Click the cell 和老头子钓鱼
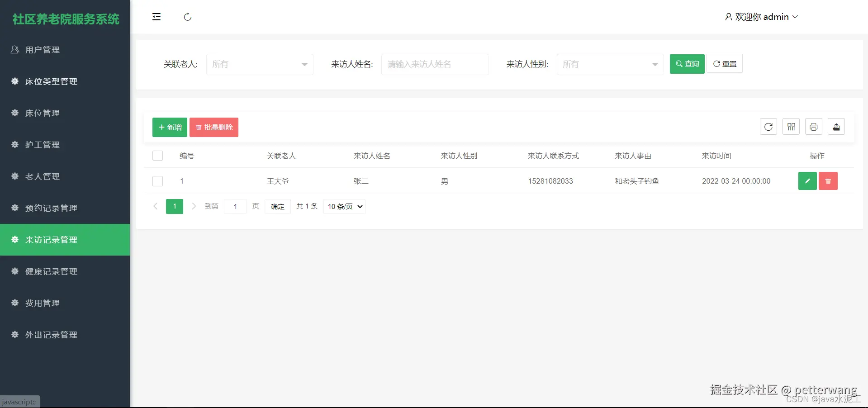The height and width of the screenshot is (408, 868). tap(637, 181)
